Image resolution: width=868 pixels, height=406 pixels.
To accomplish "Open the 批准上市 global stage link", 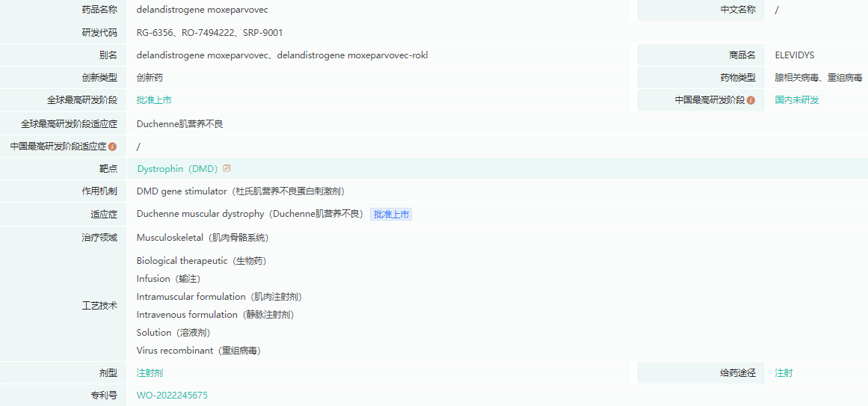I will point(154,100).
